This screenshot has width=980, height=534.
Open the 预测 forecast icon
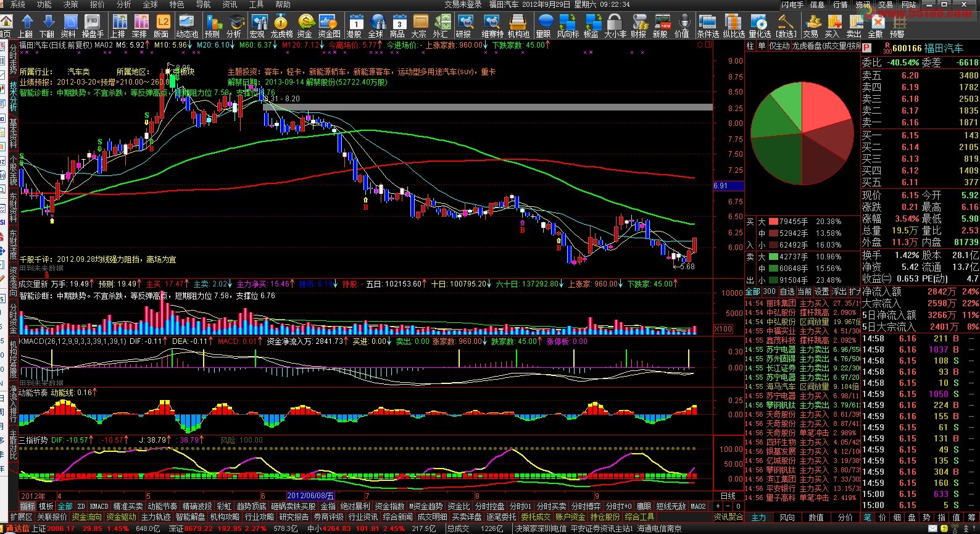click(212, 26)
